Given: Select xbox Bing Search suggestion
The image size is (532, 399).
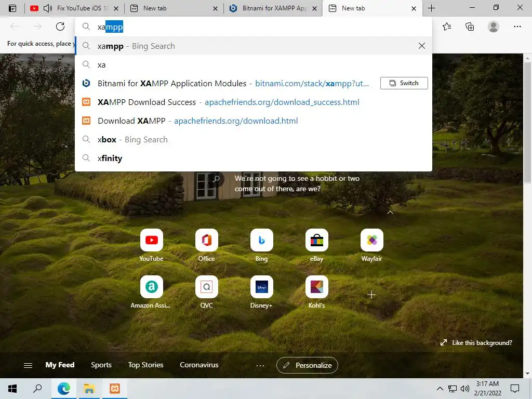Looking at the screenshot, I should pos(253,139).
